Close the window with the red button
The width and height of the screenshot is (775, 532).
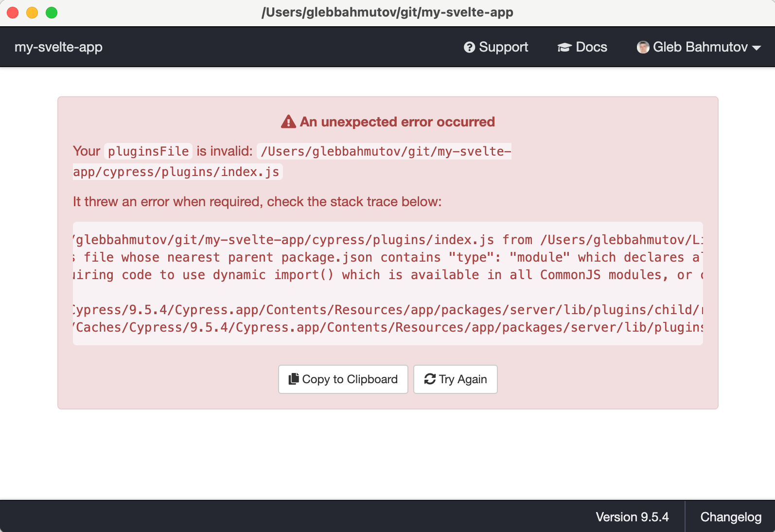[x=13, y=13]
